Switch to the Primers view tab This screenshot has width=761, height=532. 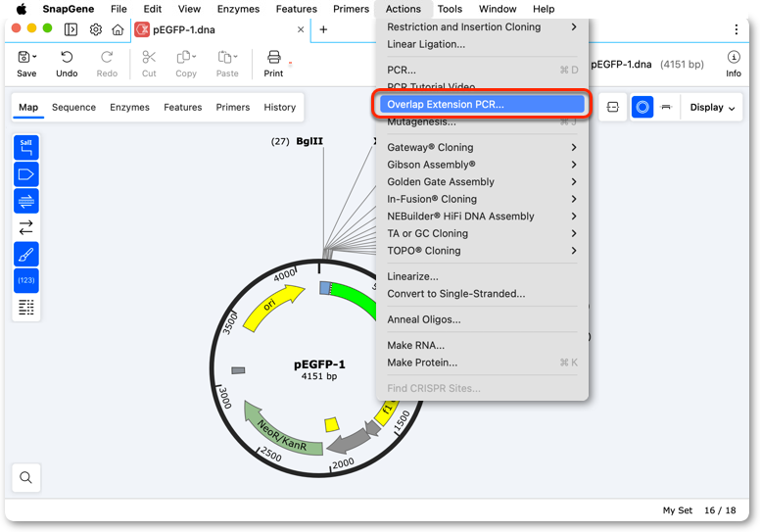232,107
